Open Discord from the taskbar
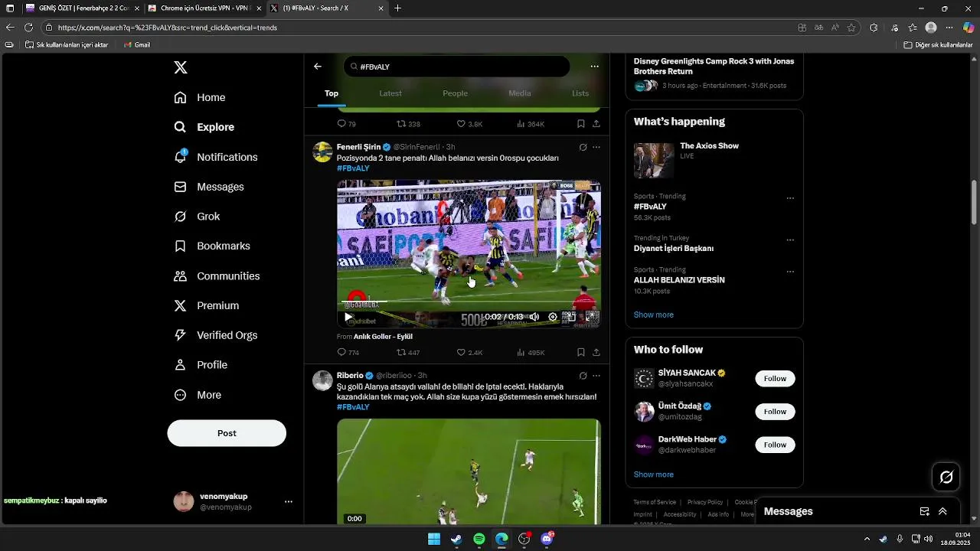 pos(547,539)
